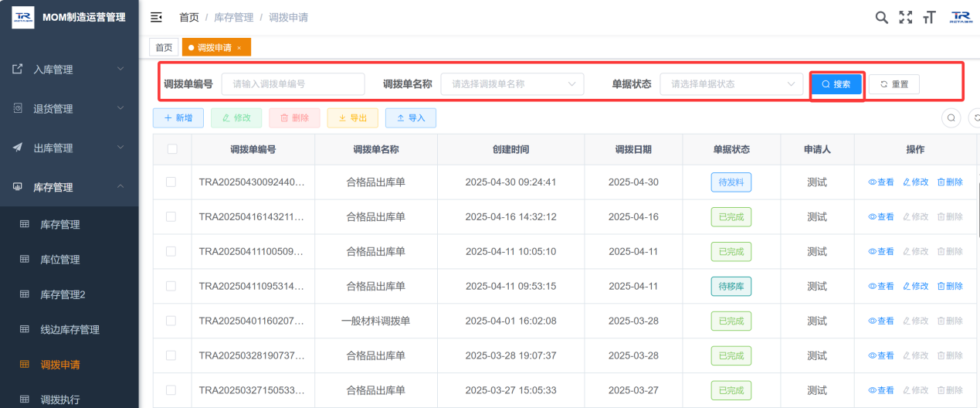Delete the record TRA20250411095314

(x=950, y=286)
